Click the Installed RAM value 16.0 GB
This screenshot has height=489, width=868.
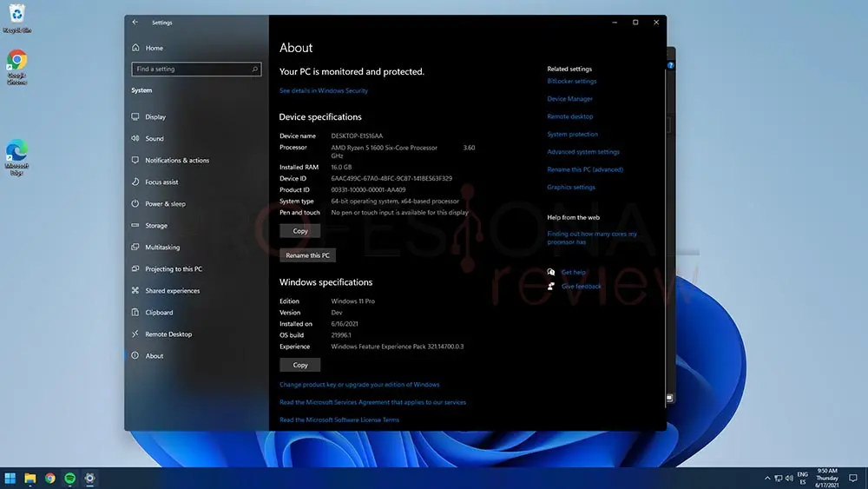click(x=341, y=168)
